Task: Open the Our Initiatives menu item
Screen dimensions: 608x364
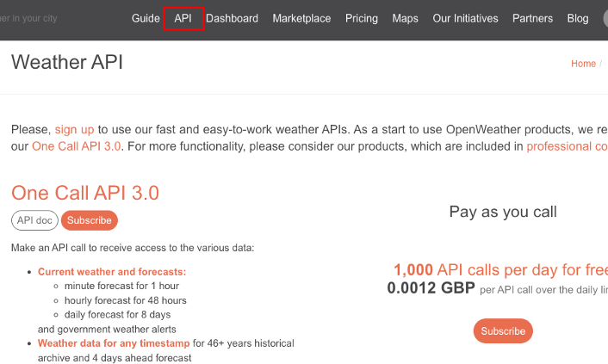Action: pyautogui.click(x=465, y=18)
